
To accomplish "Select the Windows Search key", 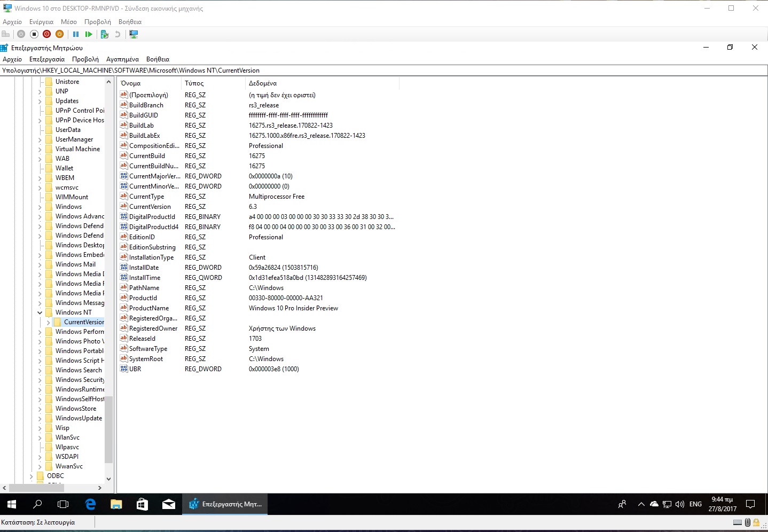I will (x=79, y=370).
